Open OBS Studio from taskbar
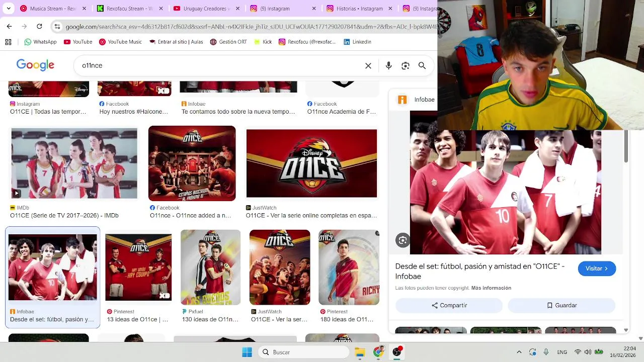Viewport: 644px width, 362px height. point(397,352)
